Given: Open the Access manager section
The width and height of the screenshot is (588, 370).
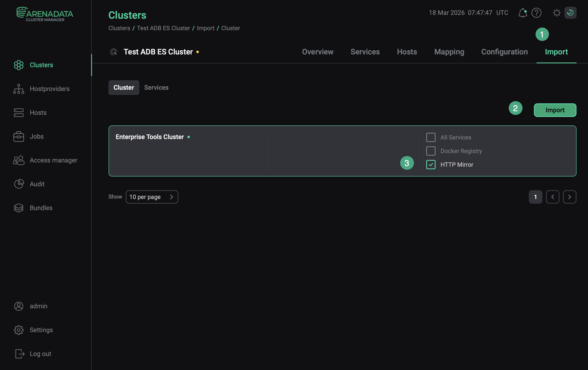Looking at the screenshot, I should coord(53,160).
